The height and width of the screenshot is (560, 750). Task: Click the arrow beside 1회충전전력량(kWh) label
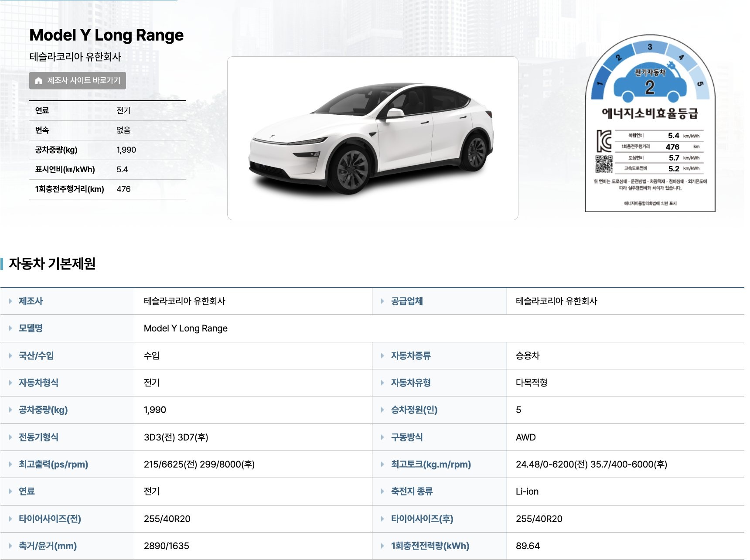click(x=382, y=546)
